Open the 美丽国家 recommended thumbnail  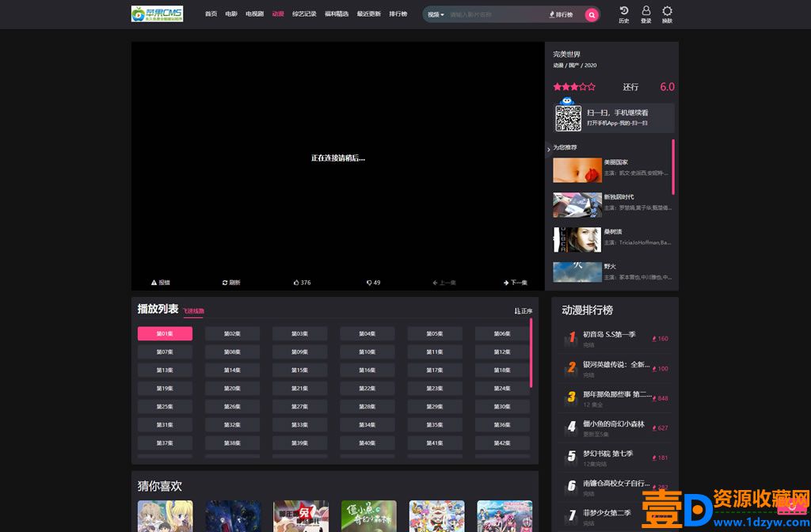tap(577, 170)
